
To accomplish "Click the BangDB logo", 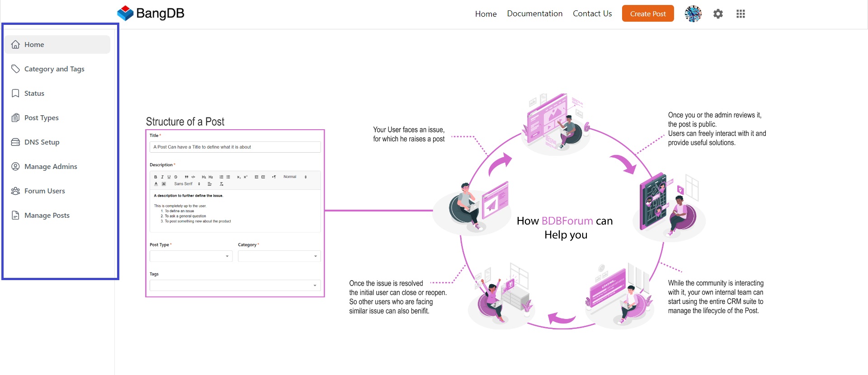I will 151,14.
